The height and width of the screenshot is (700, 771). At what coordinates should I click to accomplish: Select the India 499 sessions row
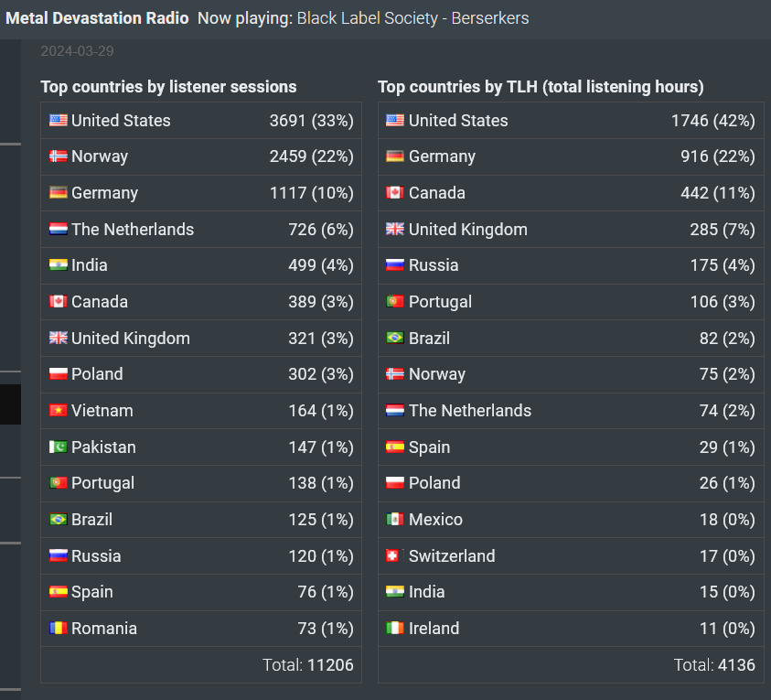click(x=201, y=265)
